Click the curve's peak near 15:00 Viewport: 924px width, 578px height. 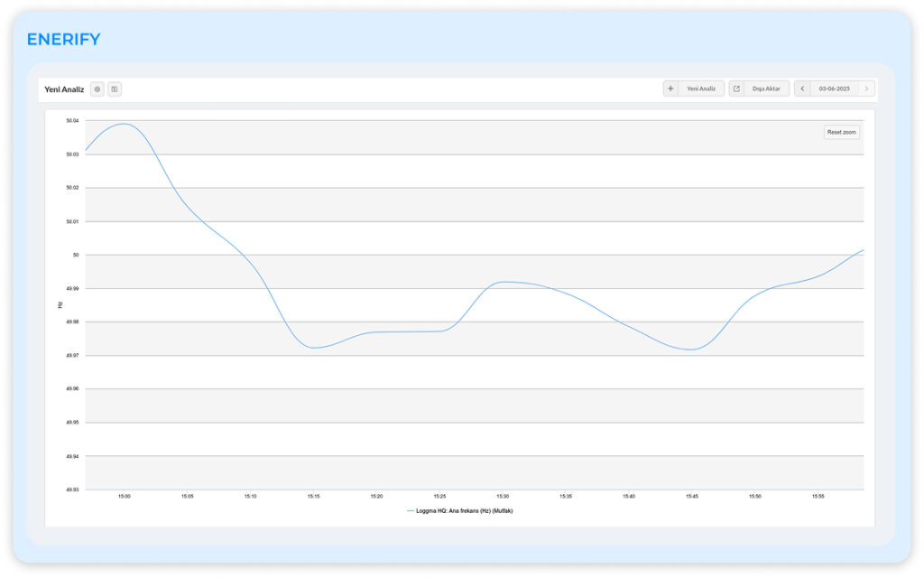pyautogui.click(x=123, y=124)
